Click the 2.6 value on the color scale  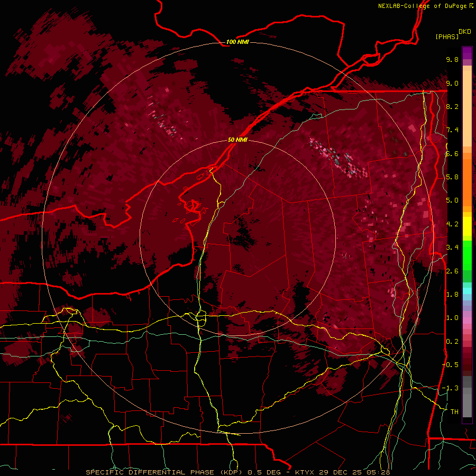click(x=452, y=271)
